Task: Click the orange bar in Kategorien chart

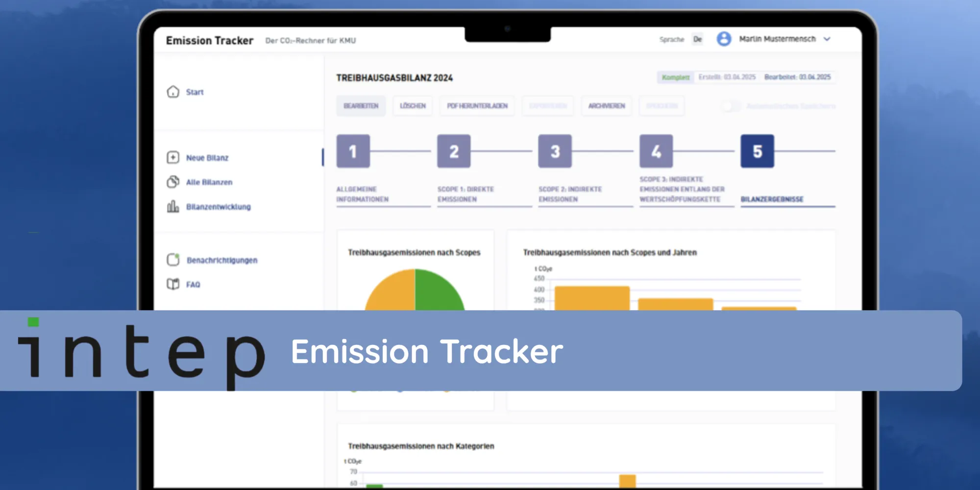Action: (627, 481)
